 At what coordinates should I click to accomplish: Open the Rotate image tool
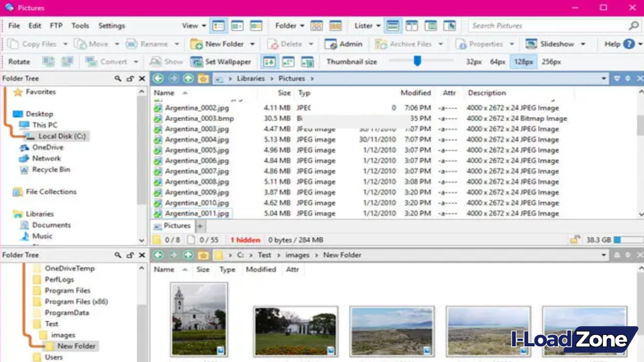point(19,62)
